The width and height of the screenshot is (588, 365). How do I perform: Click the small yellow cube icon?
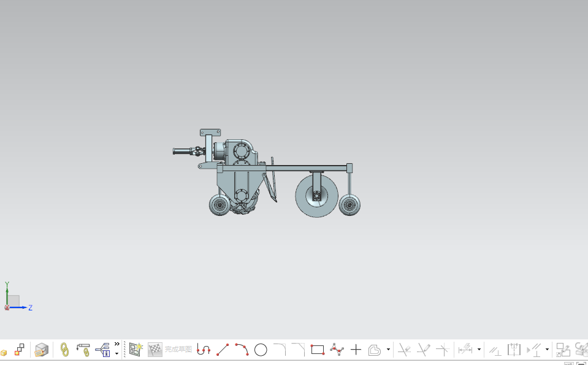coord(4,353)
